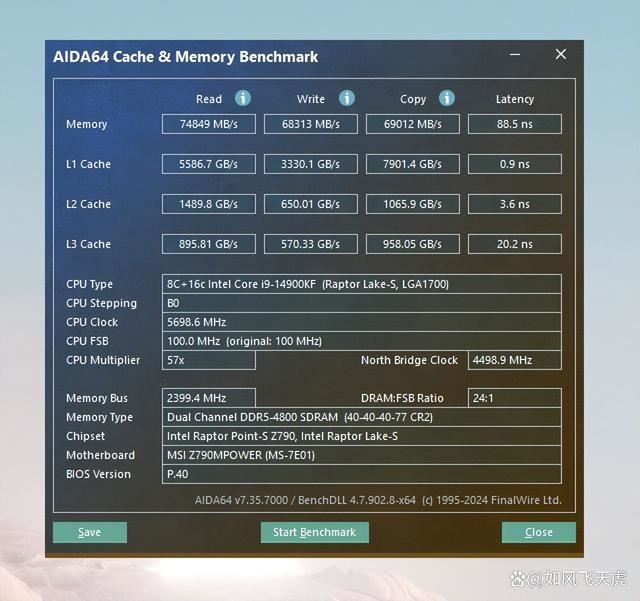640x601 pixels.
Task: Click the Memory Latency 88.5 ns field
Action: click(x=514, y=124)
